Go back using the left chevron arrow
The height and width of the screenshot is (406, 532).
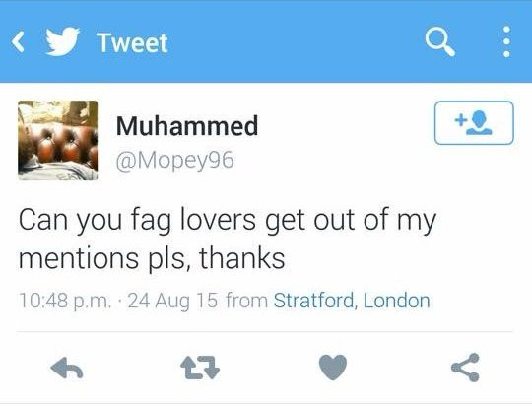tap(18, 42)
